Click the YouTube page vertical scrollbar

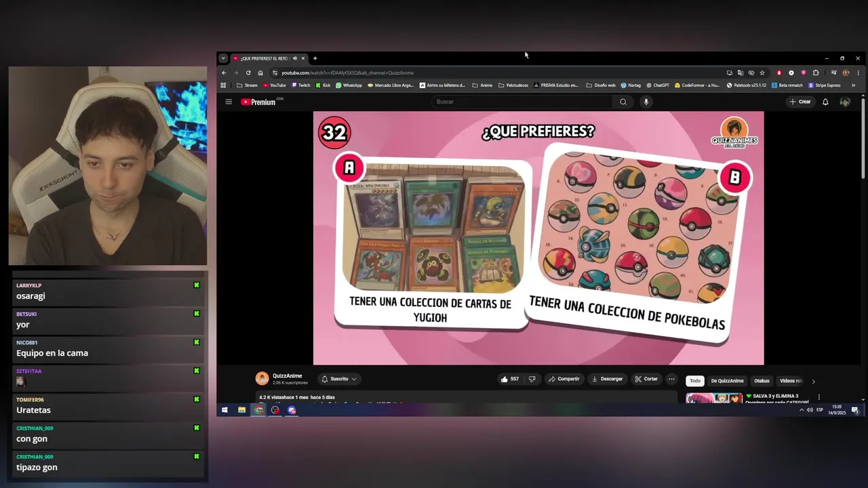point(863,139)
